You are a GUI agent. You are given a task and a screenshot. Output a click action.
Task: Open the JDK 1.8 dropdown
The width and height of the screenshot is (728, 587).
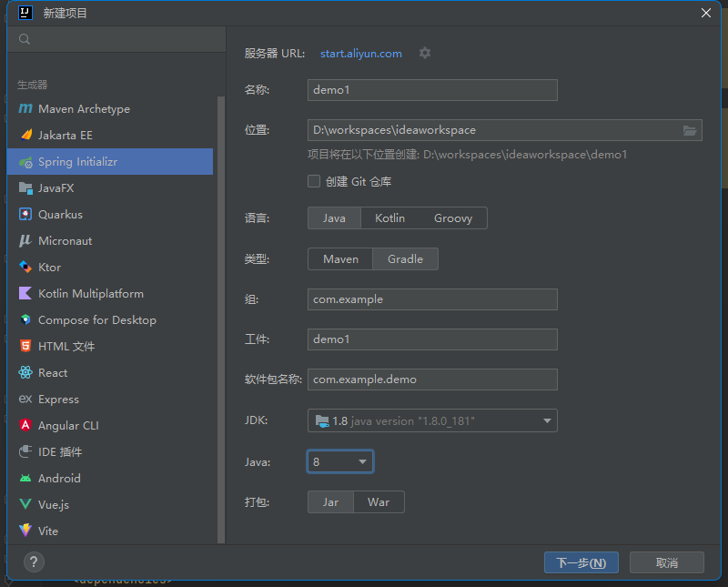click(432, 420)
